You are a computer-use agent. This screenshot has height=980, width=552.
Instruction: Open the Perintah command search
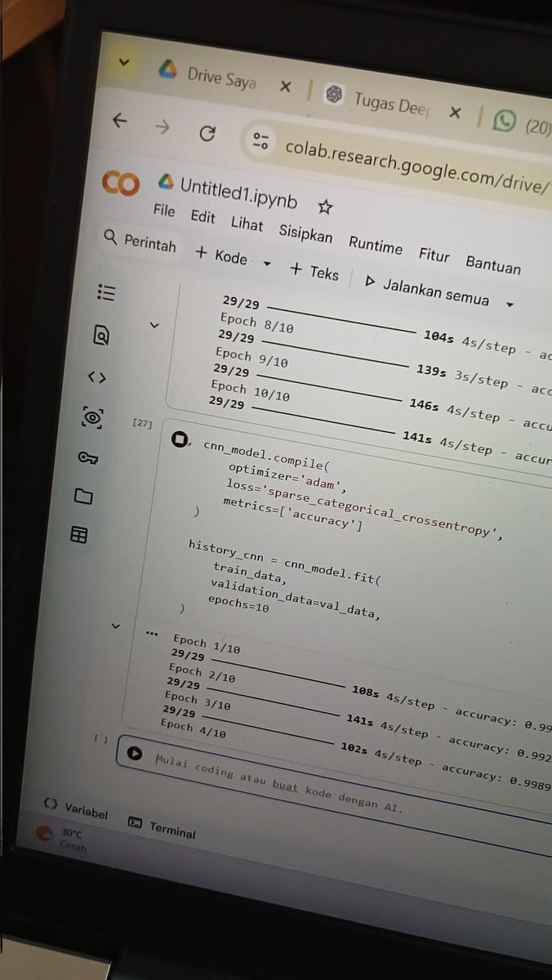click(x=140, y=242)
